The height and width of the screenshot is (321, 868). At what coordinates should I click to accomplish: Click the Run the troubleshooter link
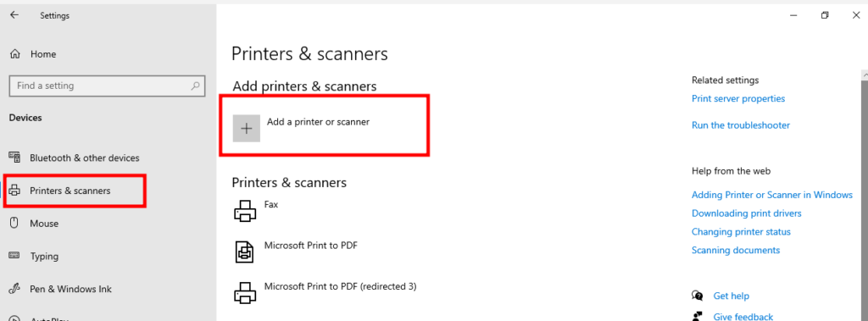[x=741, y=125]
